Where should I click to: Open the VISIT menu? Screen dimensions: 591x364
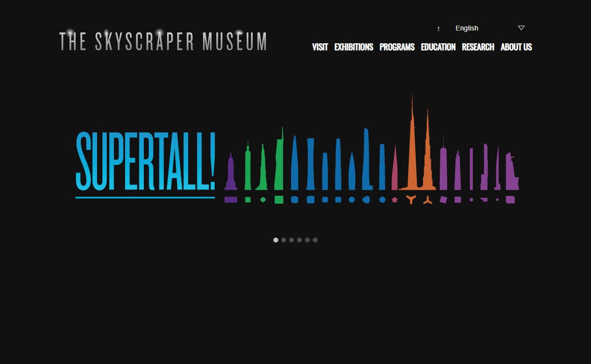click(320, 47)
